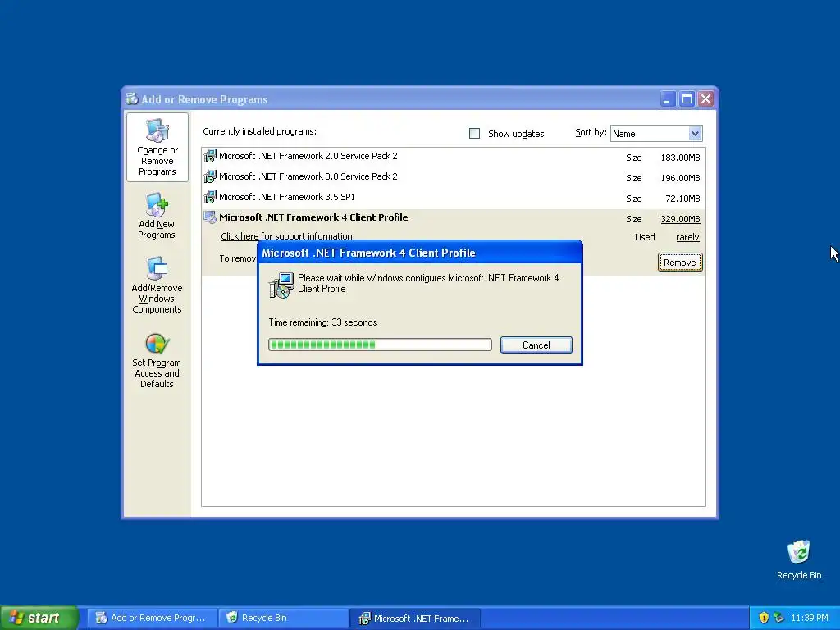
Task: Click Time remaining: 33 seconds text
Action: pos(322,322)
